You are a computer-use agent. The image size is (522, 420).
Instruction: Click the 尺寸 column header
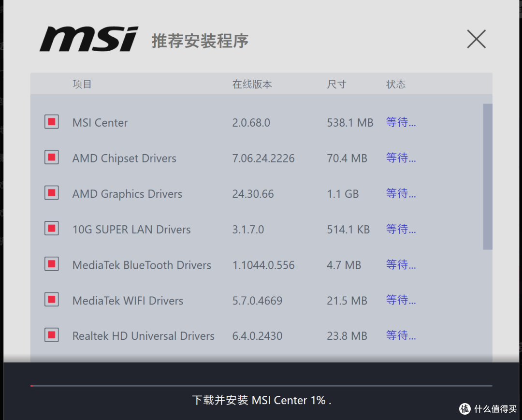336,84
